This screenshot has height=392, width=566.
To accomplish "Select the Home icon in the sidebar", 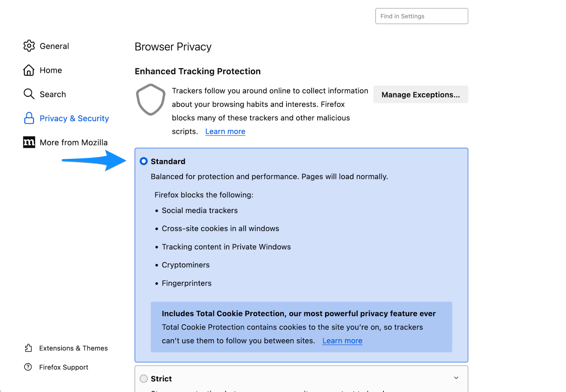I will (29, 70).
